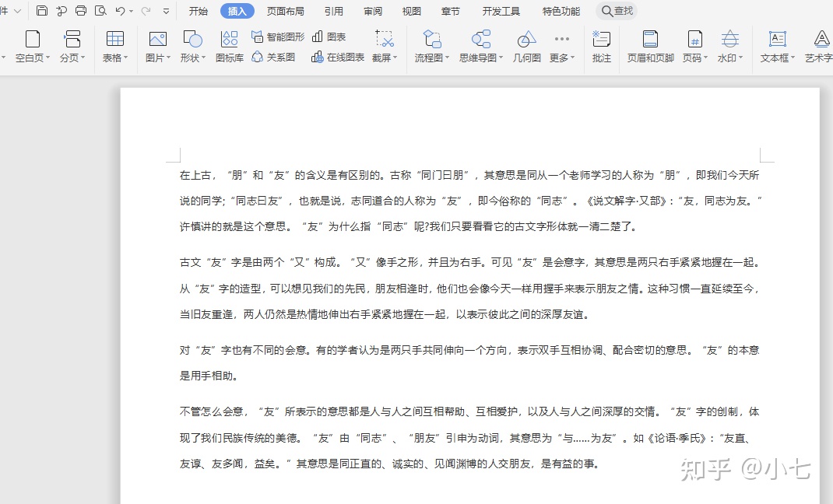Image resolution: width=833 pixels, height=504 pixels.
Task: Create a 思维导图 mind map
Action: click(x=478, y=47)
